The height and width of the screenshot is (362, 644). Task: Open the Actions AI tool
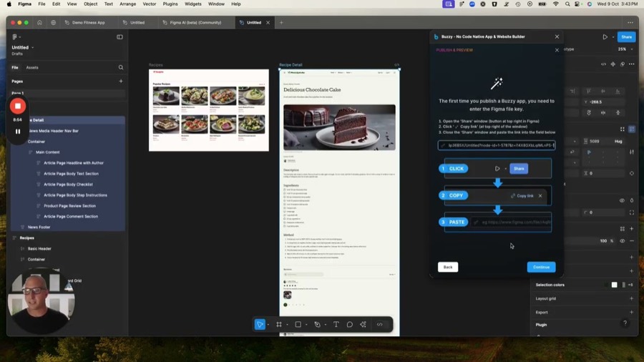[x=363, y=325]
